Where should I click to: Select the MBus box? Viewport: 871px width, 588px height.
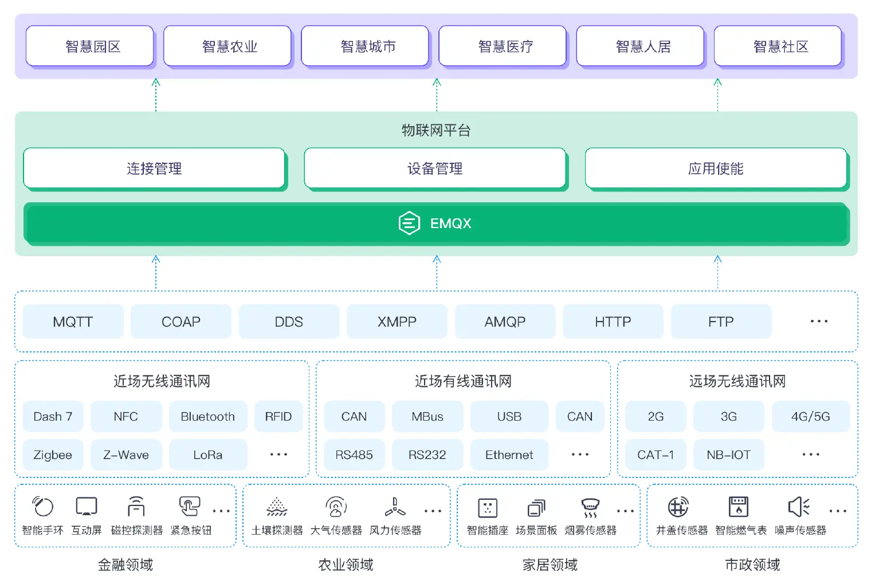427,417
